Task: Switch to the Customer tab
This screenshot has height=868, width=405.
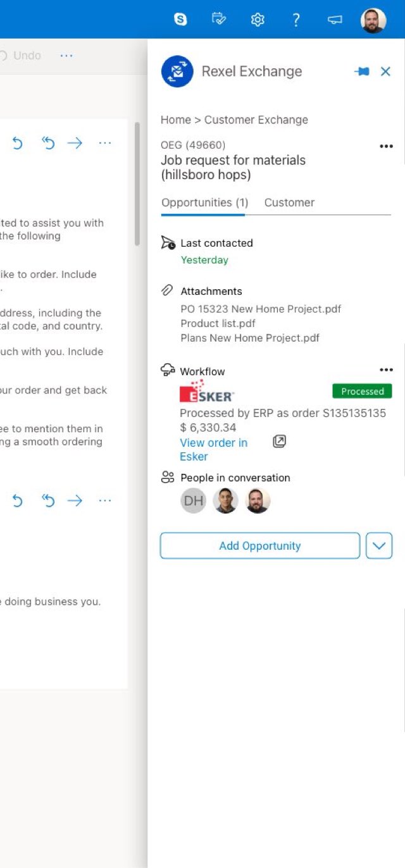Action: pyautogui.click(x=289, y=202)
